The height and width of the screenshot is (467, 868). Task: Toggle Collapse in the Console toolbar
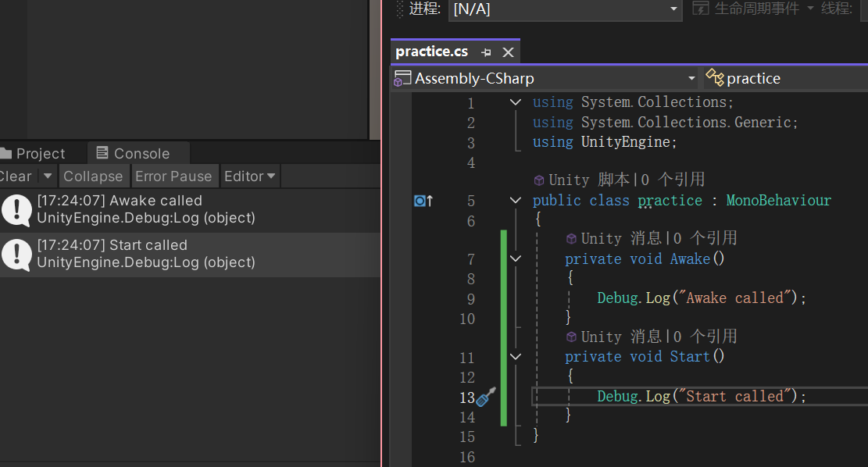94,176
